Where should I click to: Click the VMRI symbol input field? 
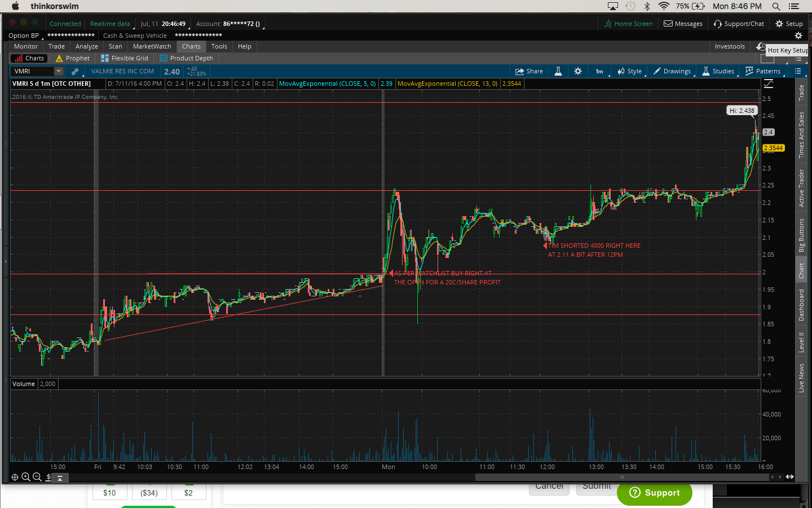pos(33,71)
